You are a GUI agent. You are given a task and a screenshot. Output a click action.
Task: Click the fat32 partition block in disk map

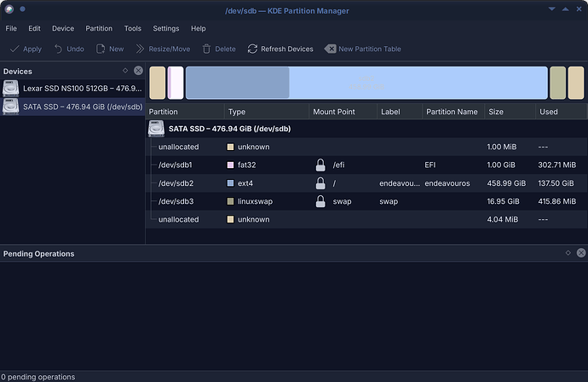(176, 83)
